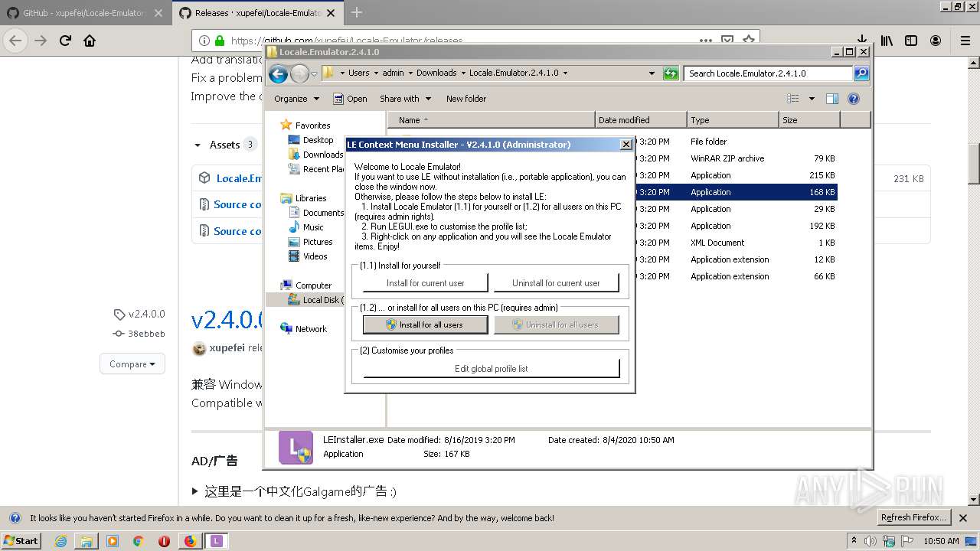Open Windows Start menu

point(21,541)
